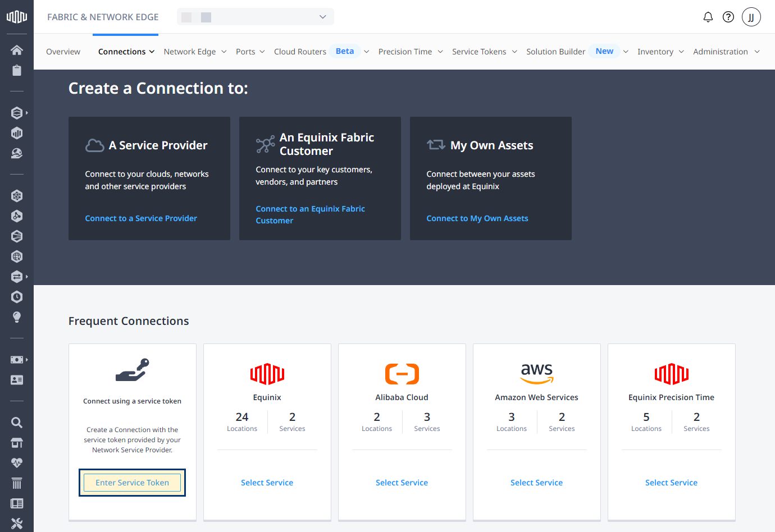Expand the arrow beside the money bill icon
775x532 pixels.
coord(27,360)
